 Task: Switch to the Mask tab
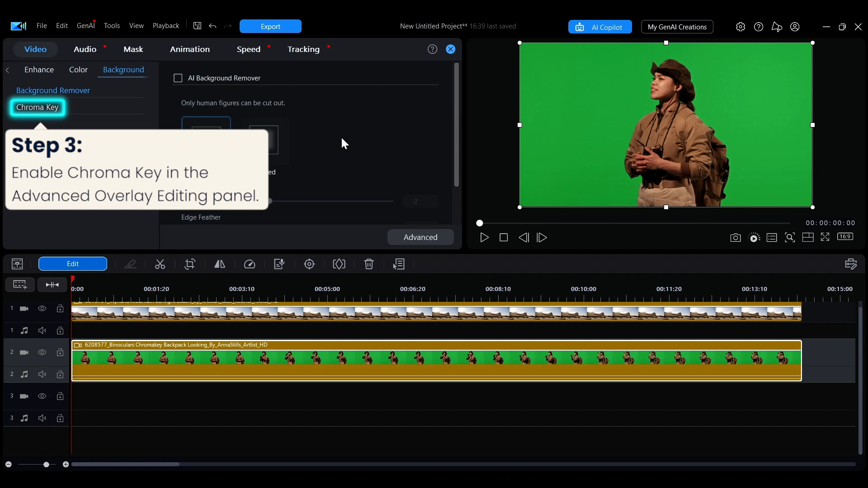point(133,49)
